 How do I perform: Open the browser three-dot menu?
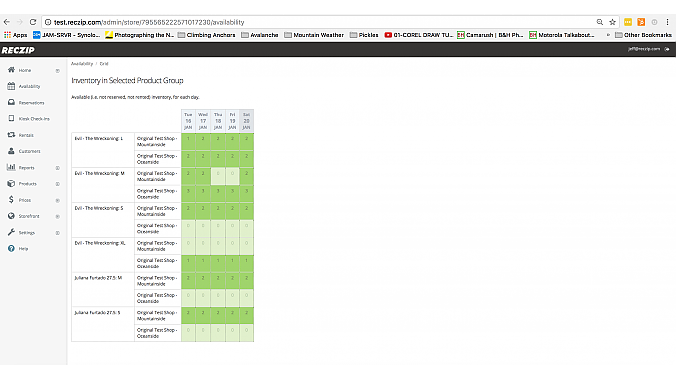(x=667, y=22)
